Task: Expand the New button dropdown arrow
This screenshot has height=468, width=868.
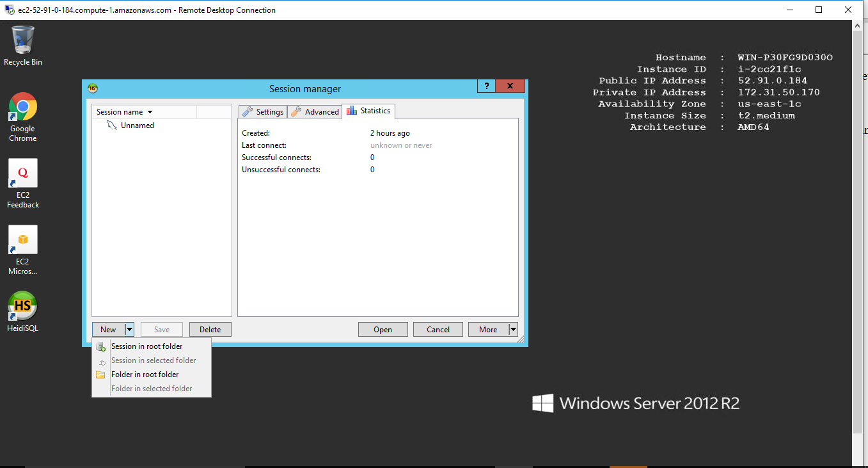Action: (129, 330)
